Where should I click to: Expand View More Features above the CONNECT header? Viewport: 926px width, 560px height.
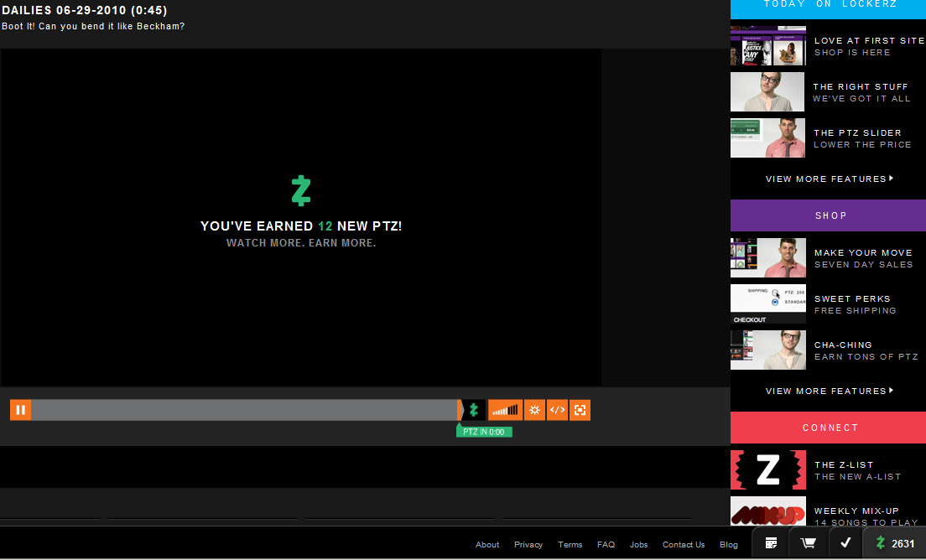830,391
